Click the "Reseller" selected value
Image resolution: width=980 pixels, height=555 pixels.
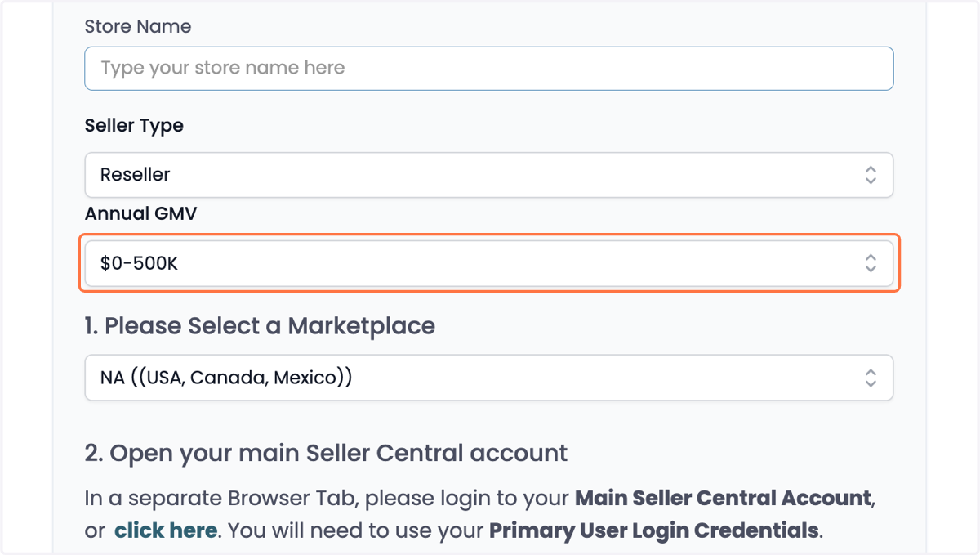136,174
